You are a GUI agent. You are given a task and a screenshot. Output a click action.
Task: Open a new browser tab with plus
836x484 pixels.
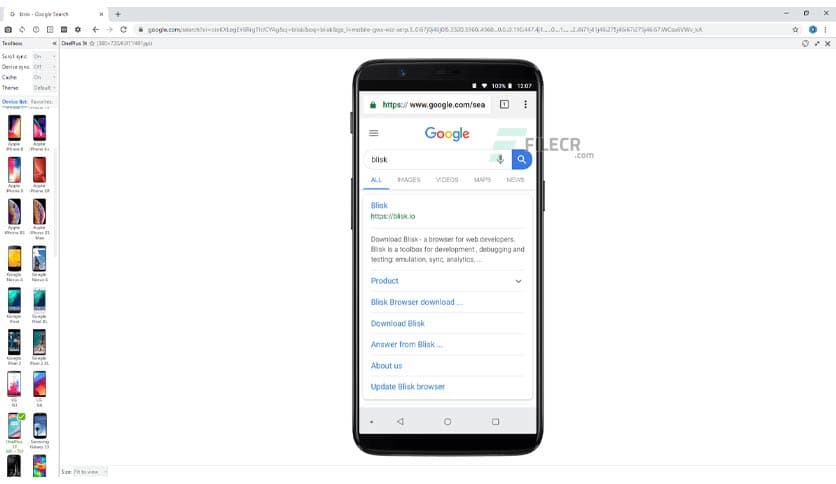click(118, 14)
